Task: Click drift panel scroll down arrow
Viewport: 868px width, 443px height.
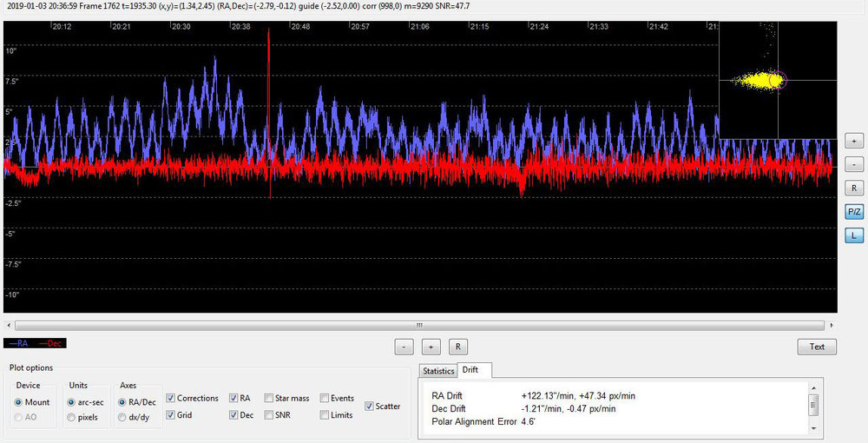Action: 813,428
